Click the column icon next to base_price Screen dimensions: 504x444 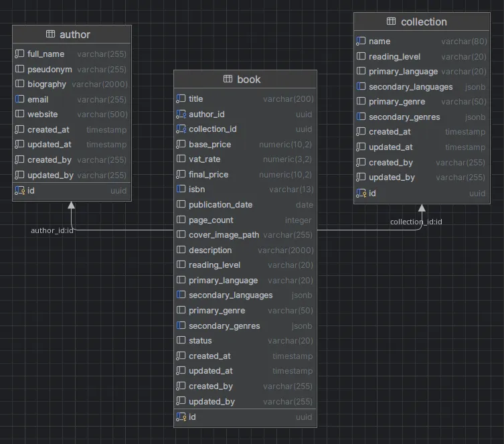tap(181, 144)
